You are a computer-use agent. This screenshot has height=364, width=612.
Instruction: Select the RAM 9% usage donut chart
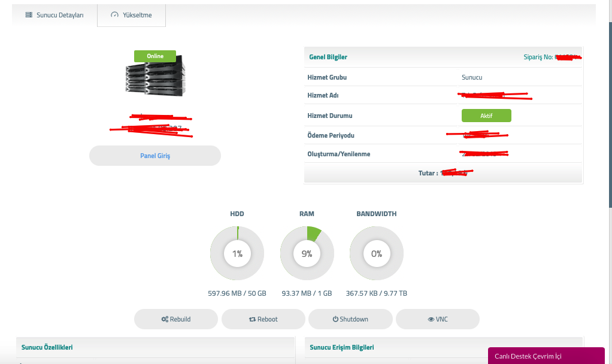click(307, 254)
